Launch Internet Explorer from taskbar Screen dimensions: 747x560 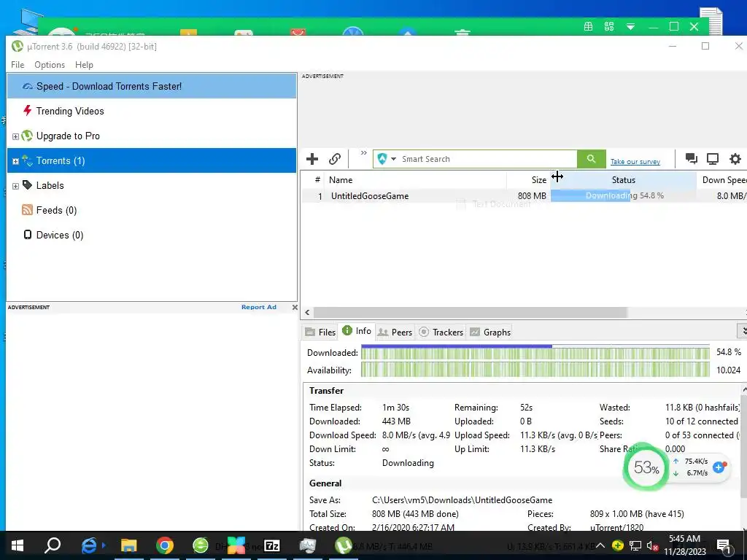[x=90, y=545]
